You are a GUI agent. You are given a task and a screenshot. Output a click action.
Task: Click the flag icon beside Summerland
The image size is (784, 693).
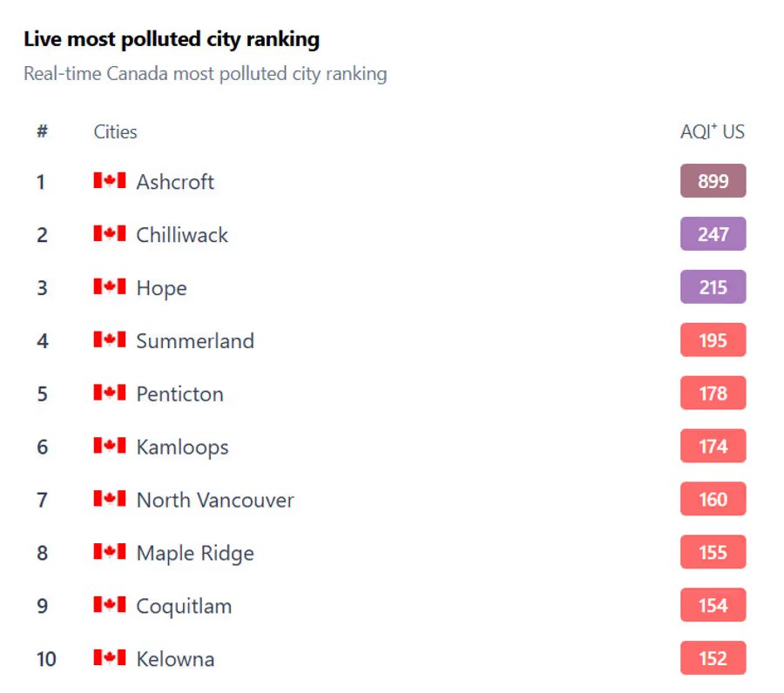pyautogui.click(x=110, y=340)
